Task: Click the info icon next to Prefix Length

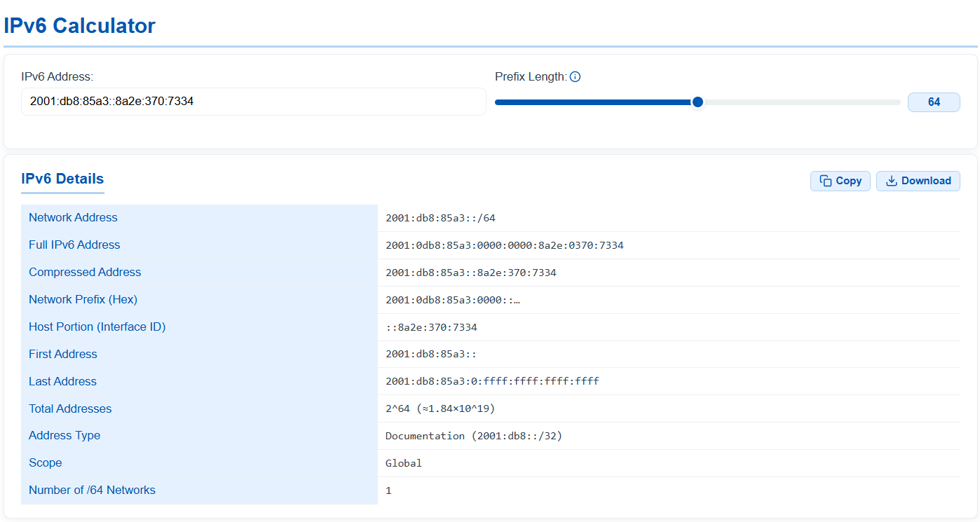Action: [x=575, y=77]
